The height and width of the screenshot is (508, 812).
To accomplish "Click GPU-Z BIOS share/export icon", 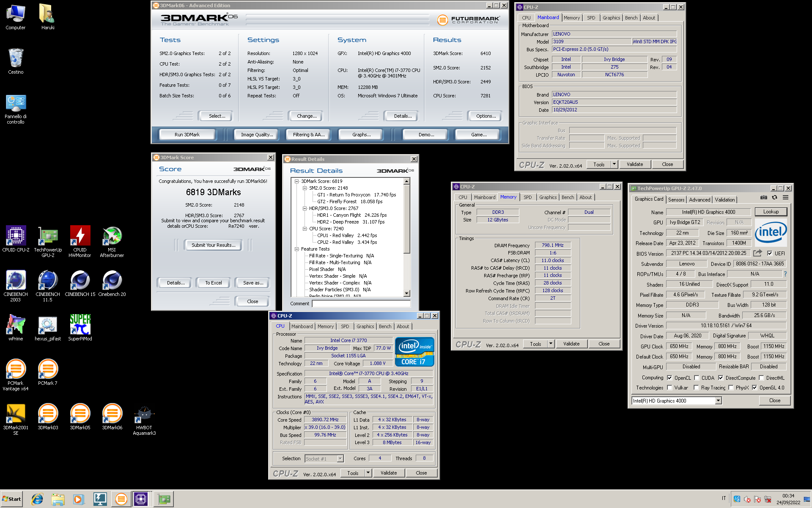I will tap(758, 253).
